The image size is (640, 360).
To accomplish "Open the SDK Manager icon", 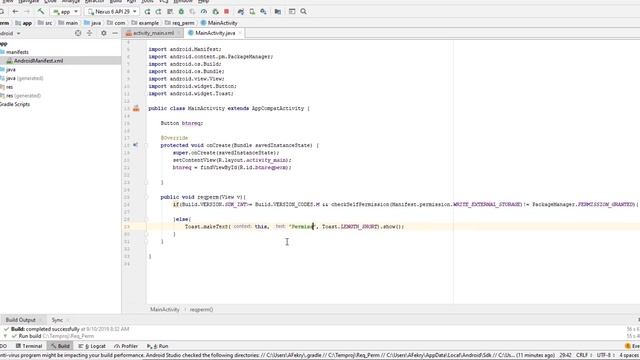I will pyautogui.click(x=264, y=11).
